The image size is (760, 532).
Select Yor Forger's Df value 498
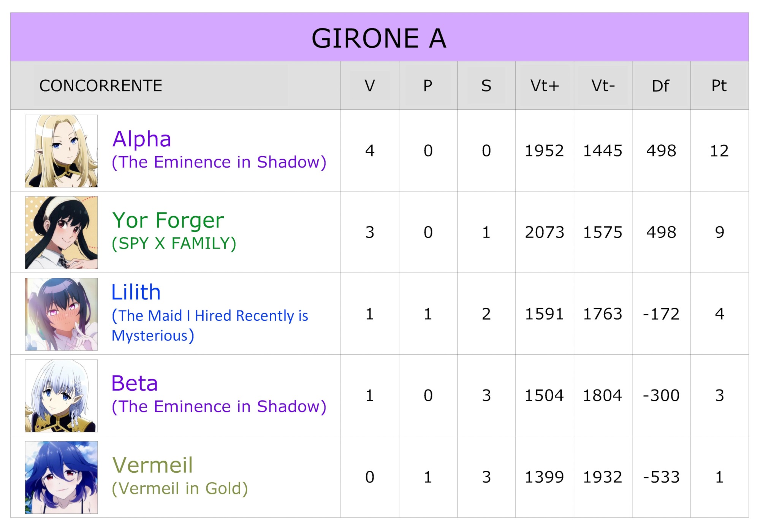point(661,232)
